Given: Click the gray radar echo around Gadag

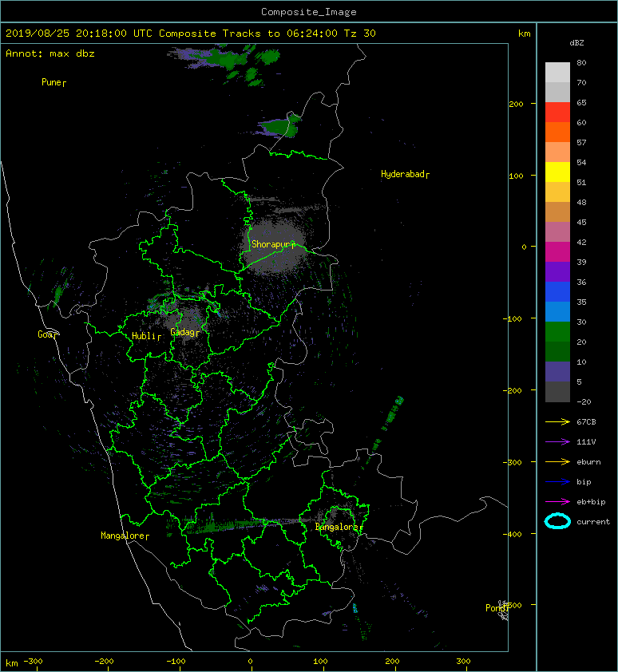Looking at the screenshot, I should [x=185, y=323].
